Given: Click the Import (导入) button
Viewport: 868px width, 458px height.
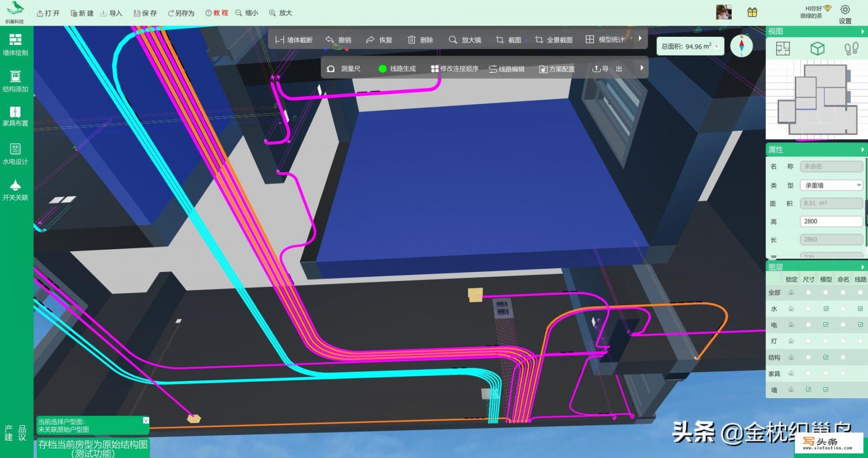Looking at the screenshot, I should click(111, 13).
